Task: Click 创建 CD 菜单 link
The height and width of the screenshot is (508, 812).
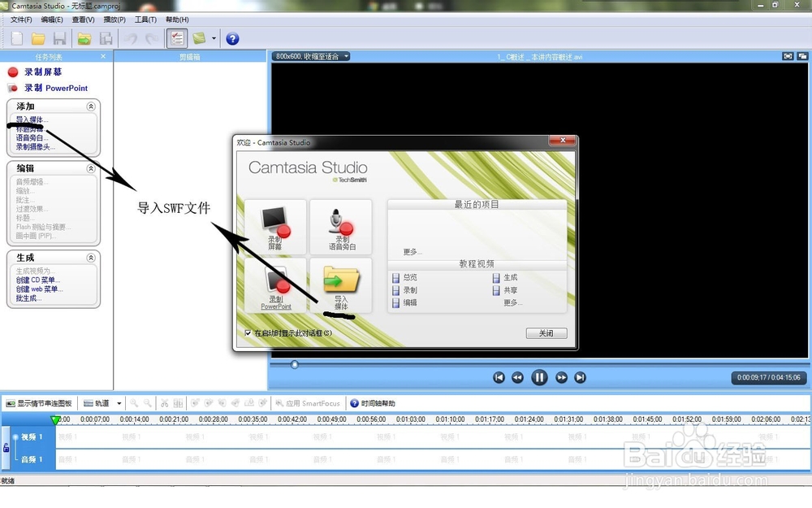Action: click(x=38, y=280)
